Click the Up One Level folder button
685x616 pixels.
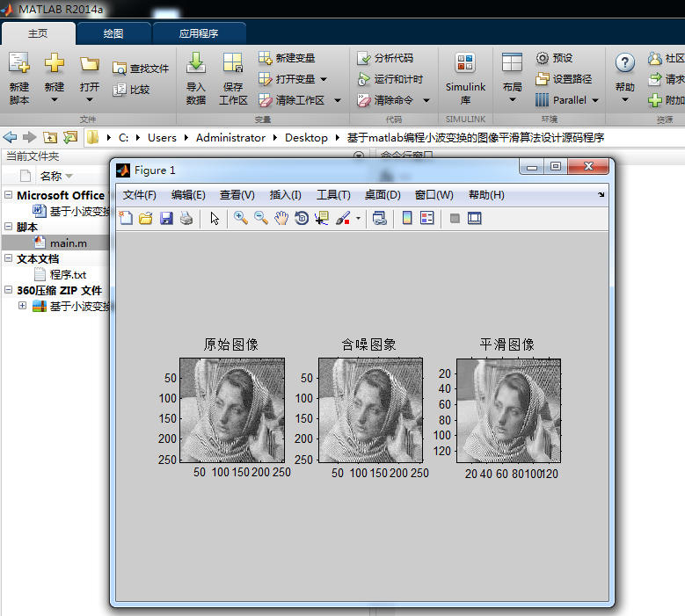50,137
